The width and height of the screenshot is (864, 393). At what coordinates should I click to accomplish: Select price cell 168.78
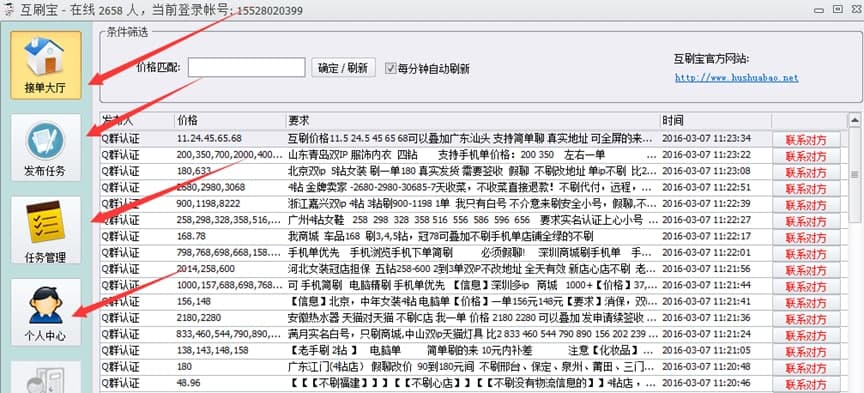click(191, 236)
